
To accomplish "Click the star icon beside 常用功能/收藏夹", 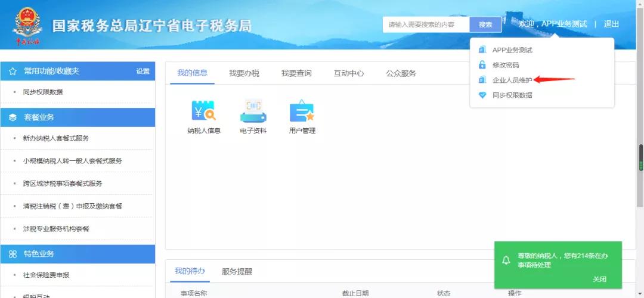I will [x=13, y=72].
